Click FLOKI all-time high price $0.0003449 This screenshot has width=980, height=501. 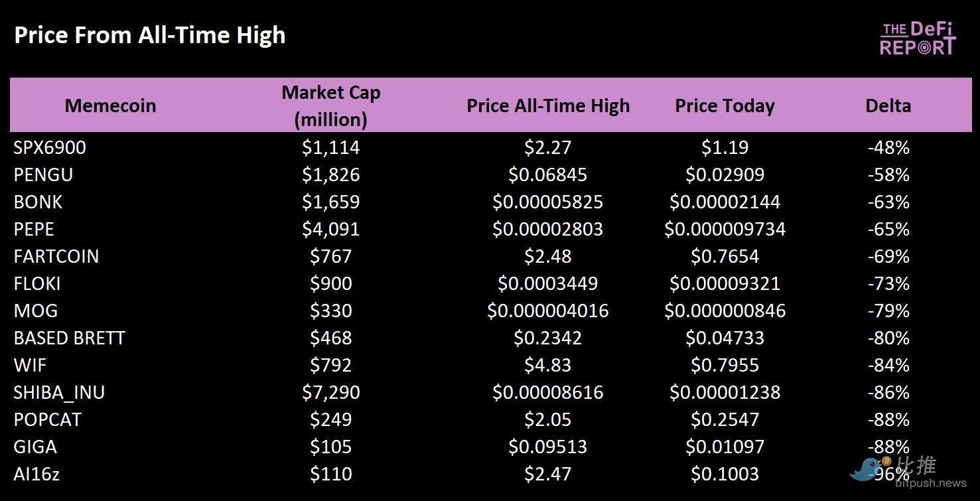(547, 283)
